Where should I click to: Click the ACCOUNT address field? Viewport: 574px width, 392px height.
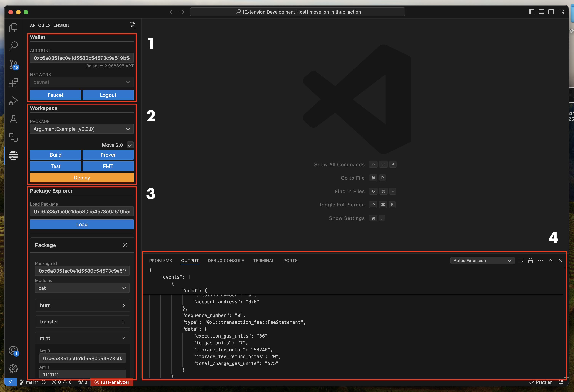click(82, 58)
